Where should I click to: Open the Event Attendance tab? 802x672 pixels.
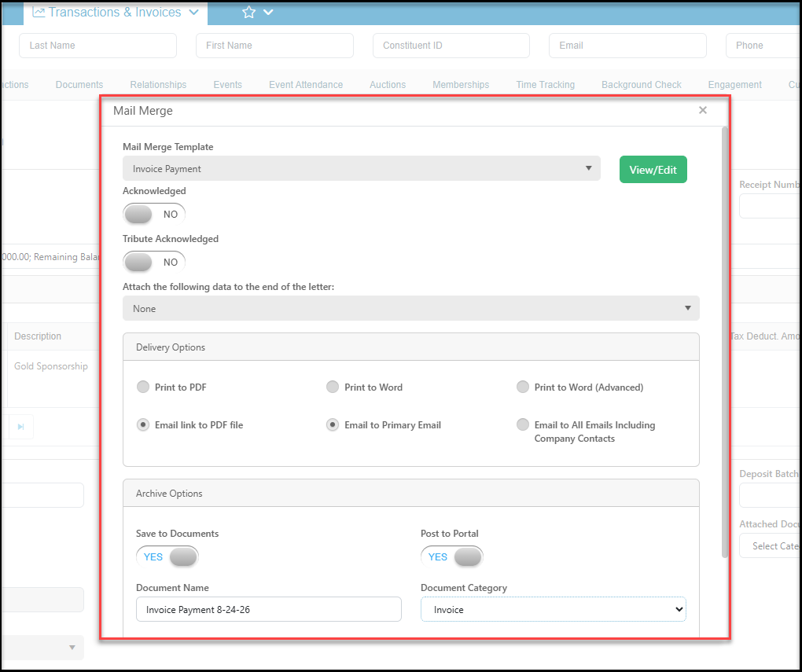306,85
